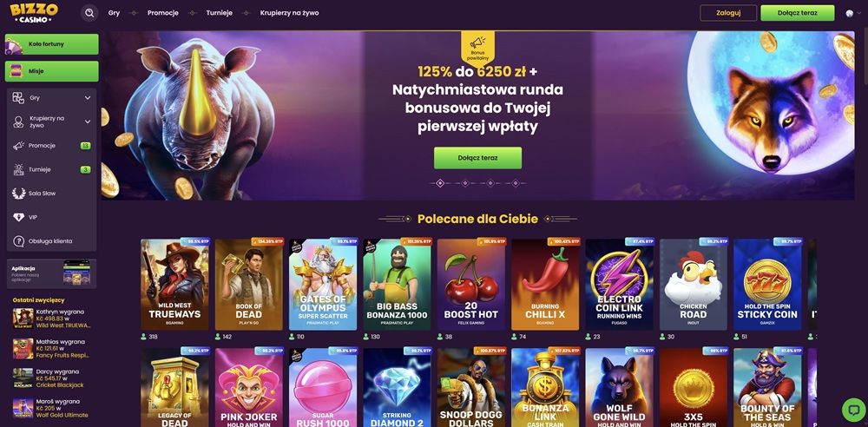Click the Bizzo Casino logo

pyautogui.click(x=35, y=13)
